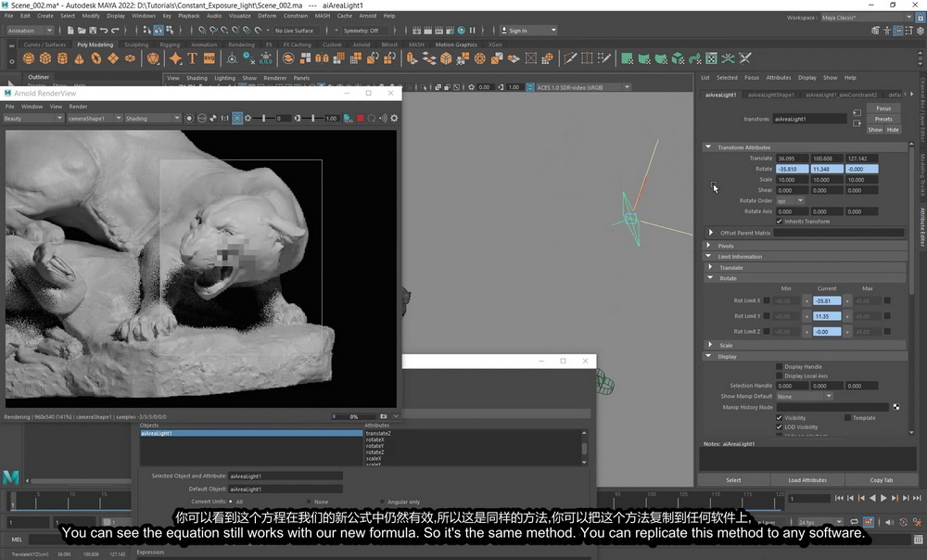Viewport: 927px width, 560px height.
Task: Enable Rot Limit X minimum checkbox
Action: pyautogui.click(x=767, y=300)
